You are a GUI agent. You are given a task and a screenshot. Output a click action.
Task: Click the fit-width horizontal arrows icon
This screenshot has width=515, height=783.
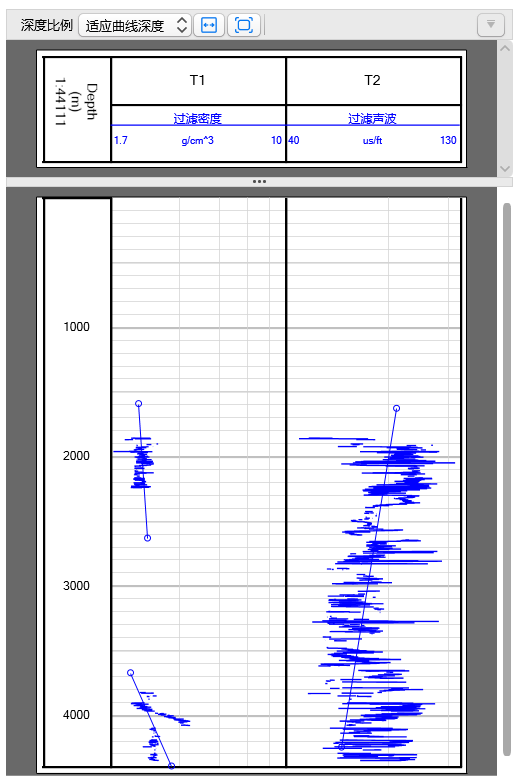[x=209, y=24]
